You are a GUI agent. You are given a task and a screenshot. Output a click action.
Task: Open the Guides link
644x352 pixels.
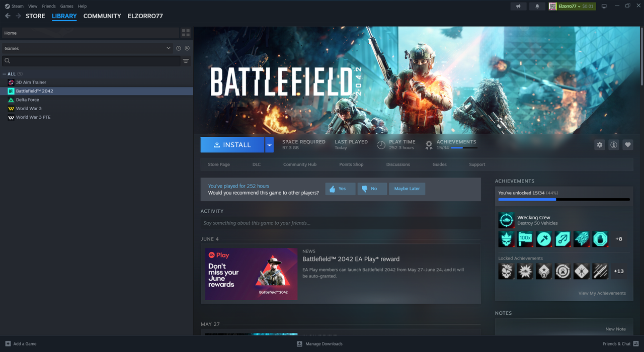point(439,164)
